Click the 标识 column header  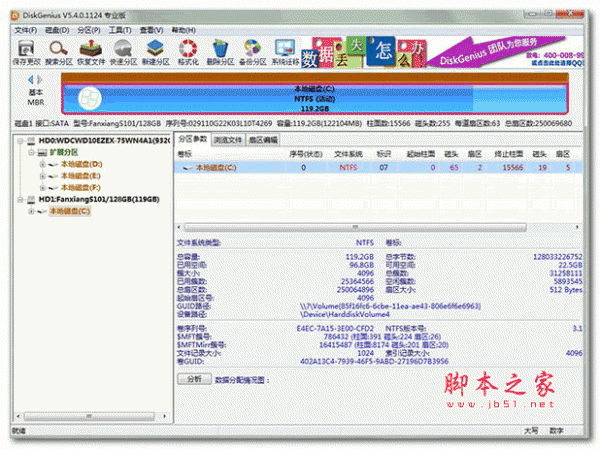(383, 154)
